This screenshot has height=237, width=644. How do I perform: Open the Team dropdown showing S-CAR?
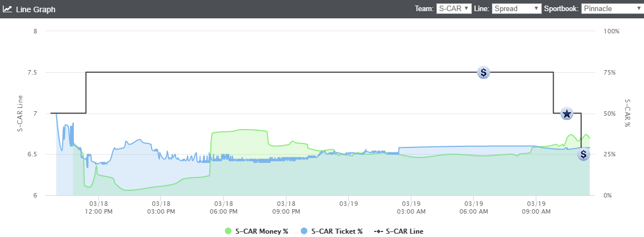(x=454, y=9)
